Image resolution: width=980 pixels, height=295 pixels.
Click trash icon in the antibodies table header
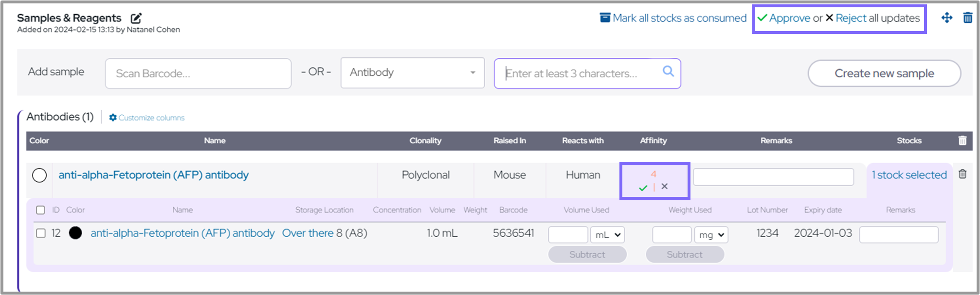coord(962,140)
